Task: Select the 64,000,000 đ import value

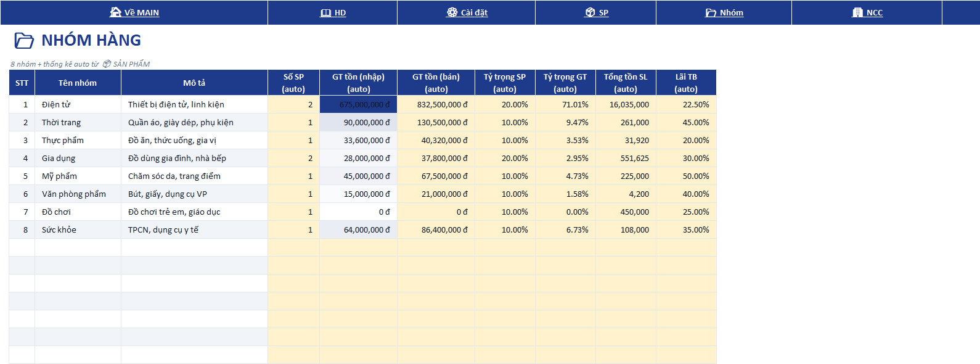Action: [x=358, y=230]
